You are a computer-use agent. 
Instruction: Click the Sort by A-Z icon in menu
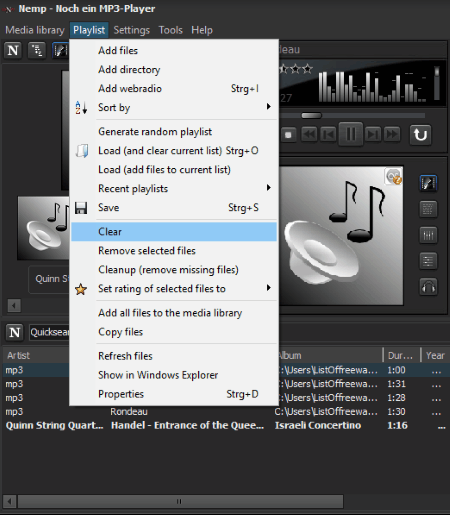click(x=81, y=108)
